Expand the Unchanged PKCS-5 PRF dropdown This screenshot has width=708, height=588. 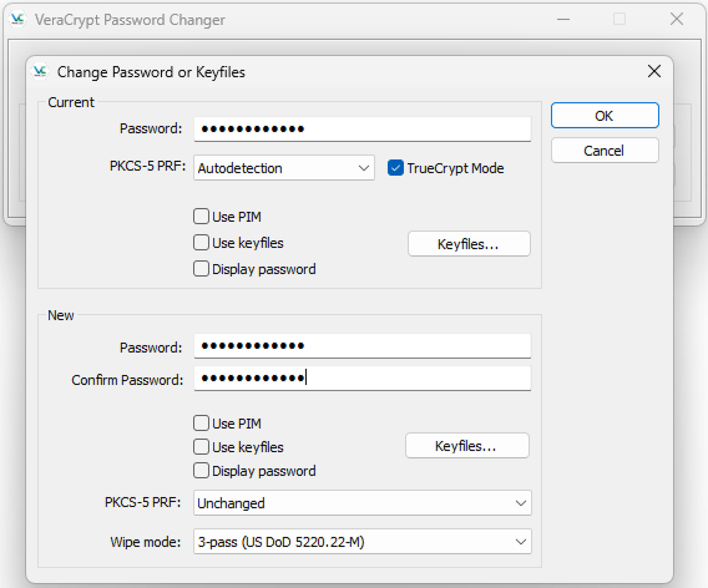(x=362, y=503)
